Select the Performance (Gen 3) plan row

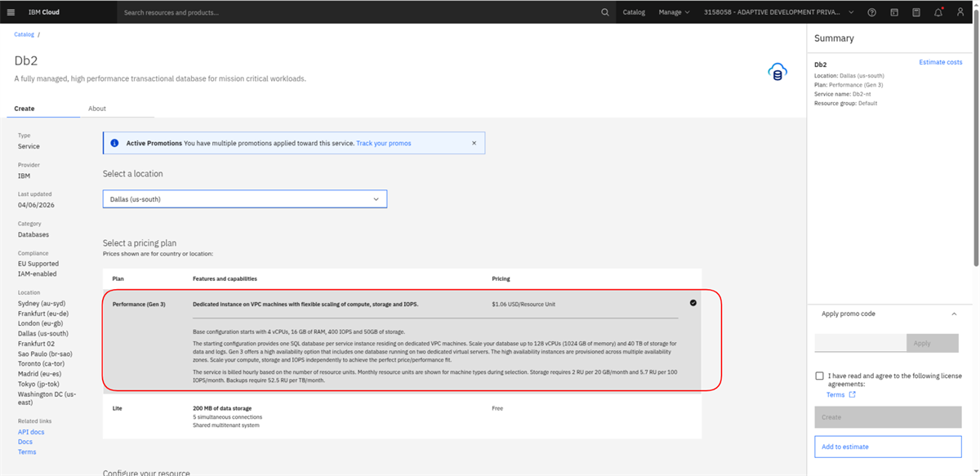click(x=402, y=340)
